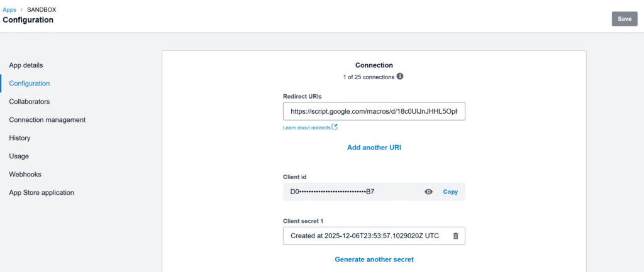644x272 pixels.
Task: Delete Client secret 1 with trash icon
Action: pyautogui.click(x=456, y=236)
